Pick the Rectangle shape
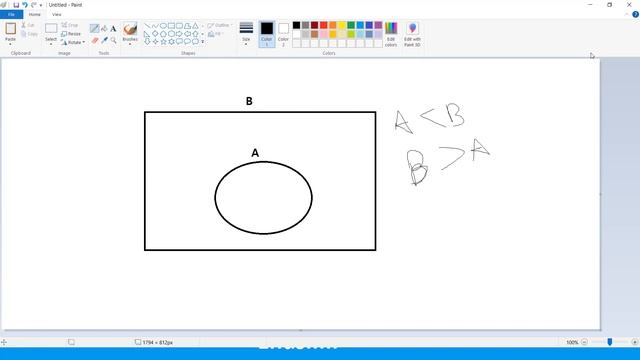 pos(171,26)
